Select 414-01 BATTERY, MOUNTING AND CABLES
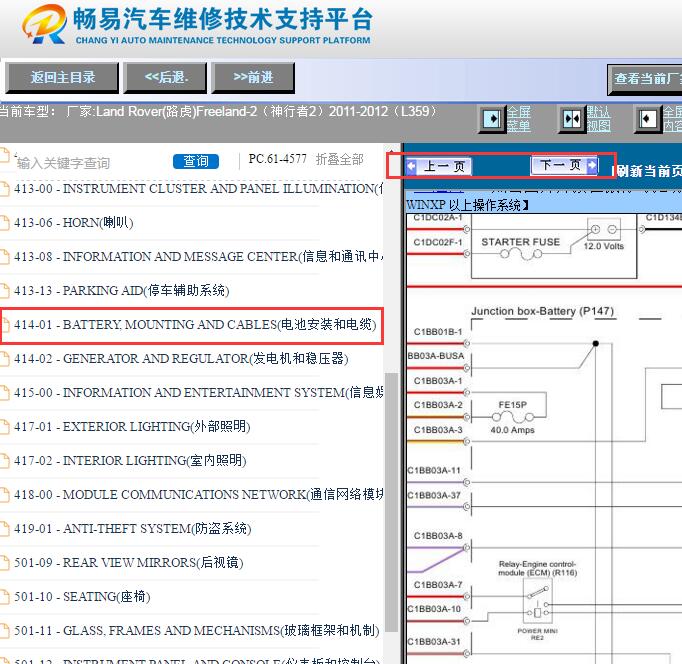The image size is (682, 664). click(195, 325)
